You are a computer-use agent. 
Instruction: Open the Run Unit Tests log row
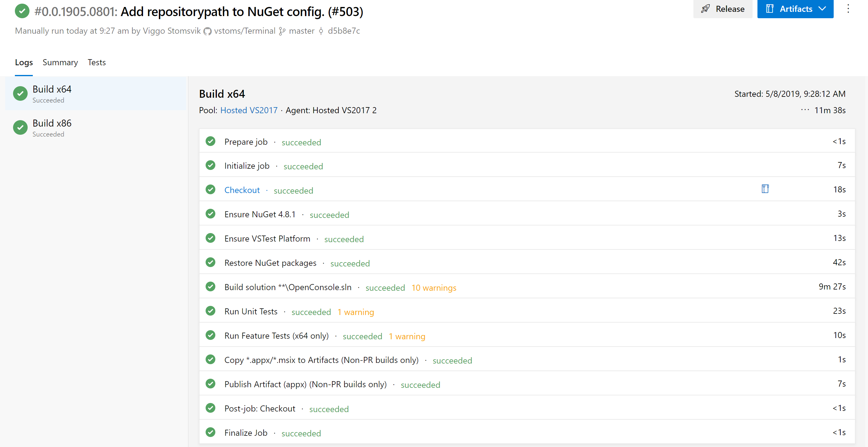527,311
